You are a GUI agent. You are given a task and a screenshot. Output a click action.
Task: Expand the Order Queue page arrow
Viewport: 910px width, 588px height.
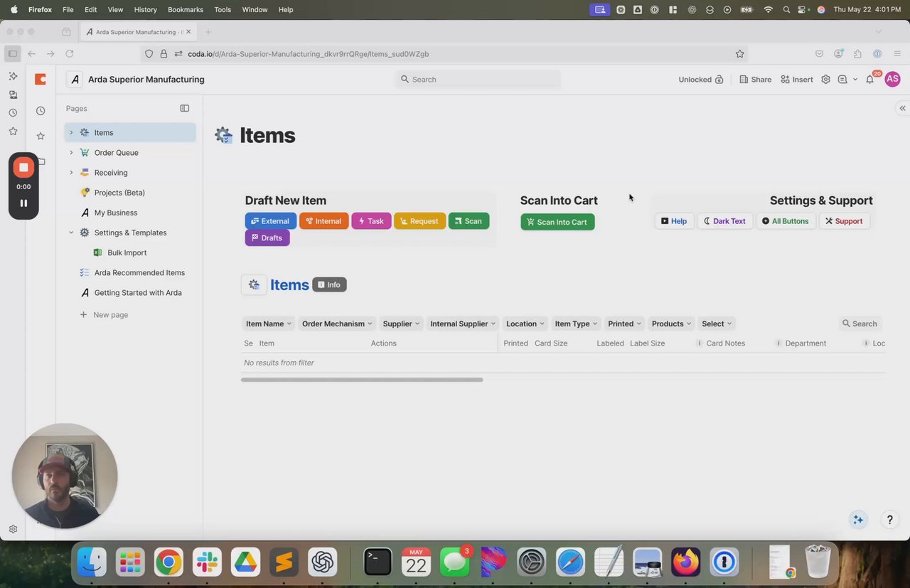pos(71,153)
